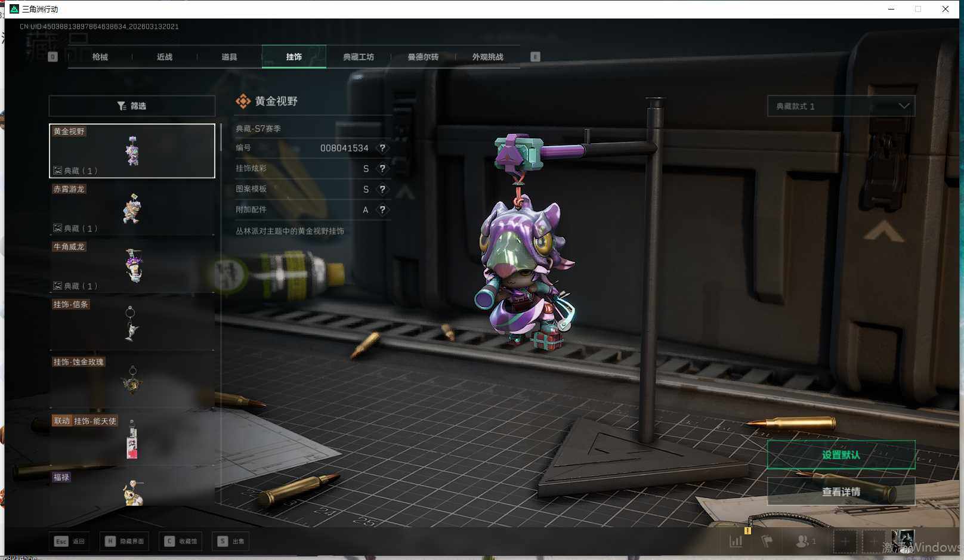The height and width of the screenshot is (560, 964).
Task: Click the first plus invite slot
Action: click(x=845, y=542)
